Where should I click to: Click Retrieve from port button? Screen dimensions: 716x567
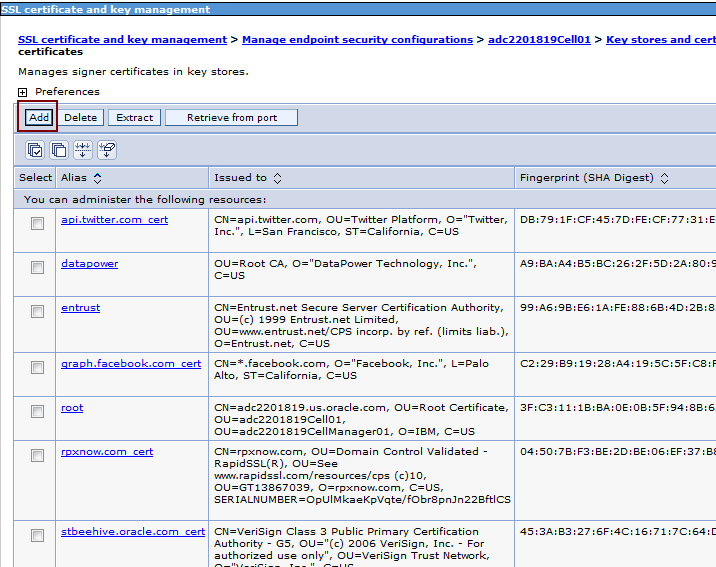(x=232, y=117)
